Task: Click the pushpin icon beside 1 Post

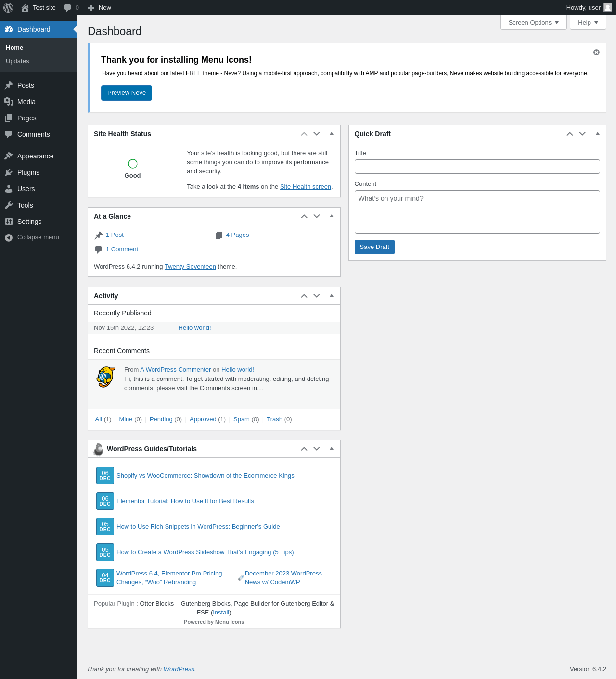Action: pyautogui.click(x=99, y=235)
